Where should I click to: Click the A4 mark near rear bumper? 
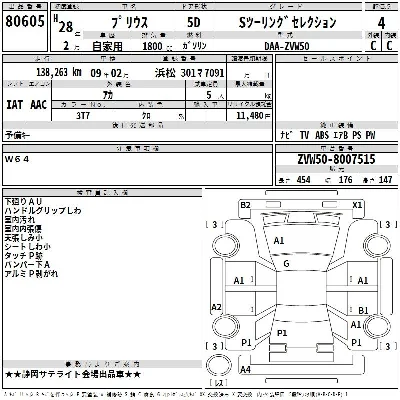245,369
